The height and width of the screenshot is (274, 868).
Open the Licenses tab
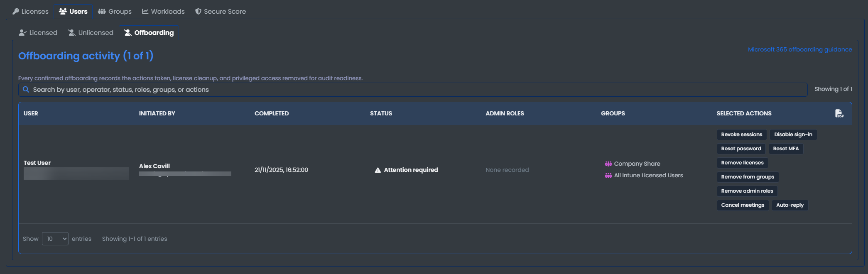(x=31, y=12)
